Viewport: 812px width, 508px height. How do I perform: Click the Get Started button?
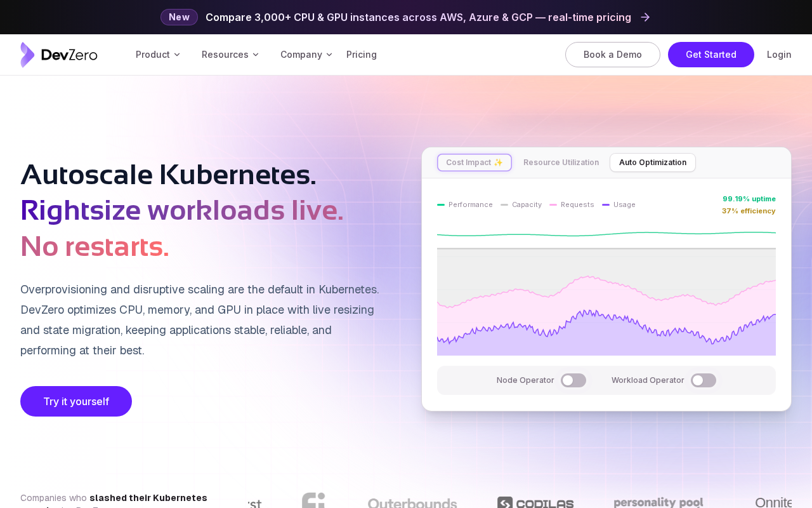(x=711, y=55)
